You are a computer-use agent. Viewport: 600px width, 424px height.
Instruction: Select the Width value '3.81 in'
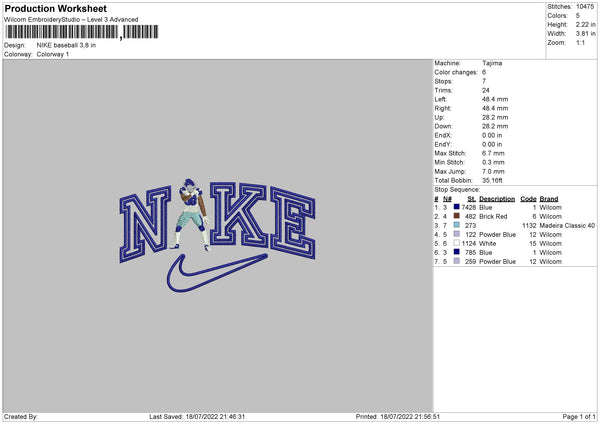pos(585,34)
